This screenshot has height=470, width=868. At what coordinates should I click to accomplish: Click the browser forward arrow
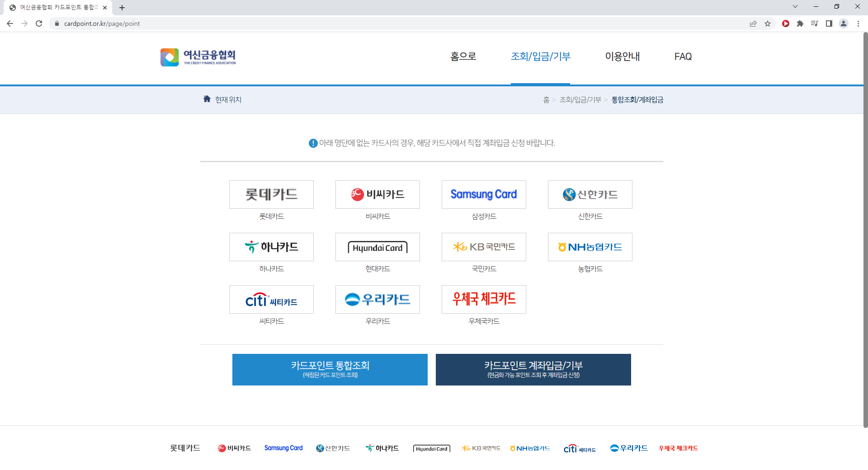[x=24, y=23]
